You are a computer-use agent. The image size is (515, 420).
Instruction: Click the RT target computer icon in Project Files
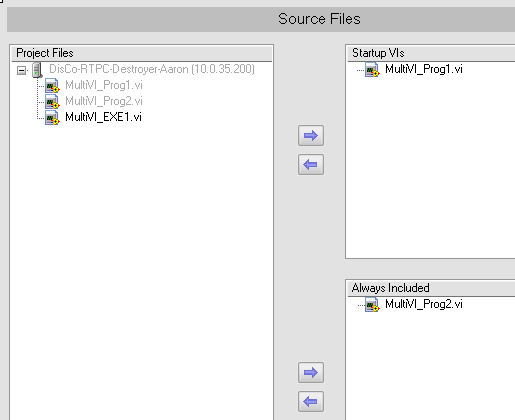tap(37, 70)
